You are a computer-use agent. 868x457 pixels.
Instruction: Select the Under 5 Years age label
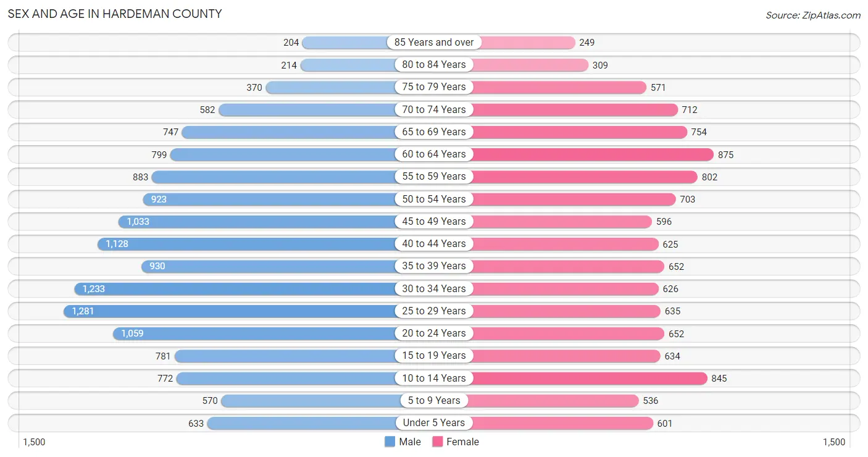point(434,422)
